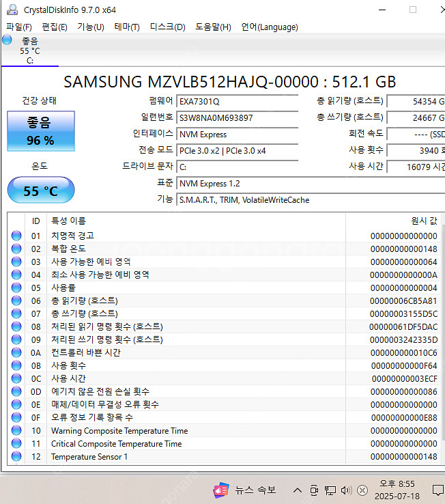Click the power on hours value 16079
The width and height of the screenshot is (445, 504).
416,167
